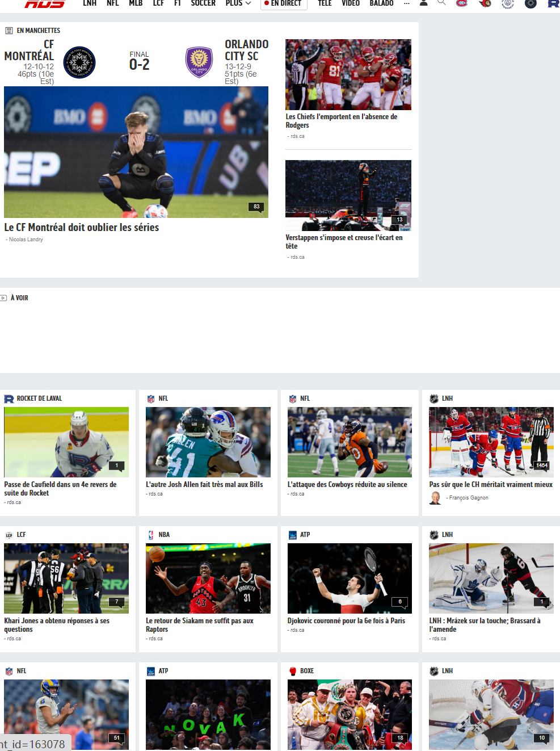Open article L'autre Josh Allen fait très mal aux Bills

pos(204,485)
